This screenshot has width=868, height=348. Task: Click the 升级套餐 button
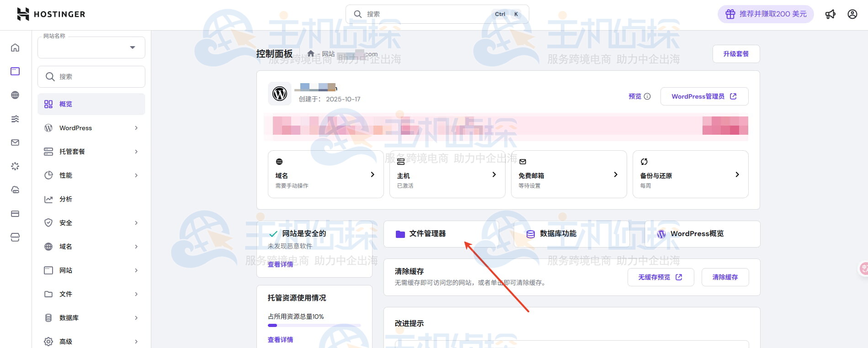pos(736,54)
